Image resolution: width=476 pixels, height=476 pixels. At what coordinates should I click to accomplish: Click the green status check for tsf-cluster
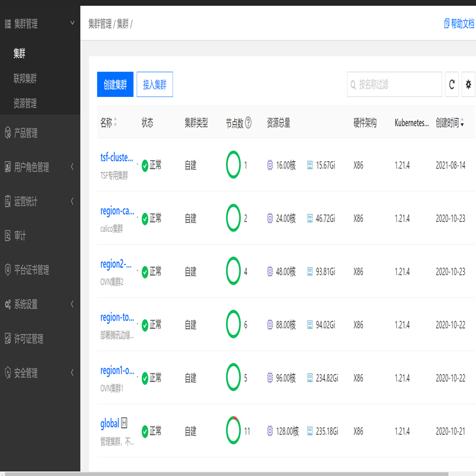[145, 165]
